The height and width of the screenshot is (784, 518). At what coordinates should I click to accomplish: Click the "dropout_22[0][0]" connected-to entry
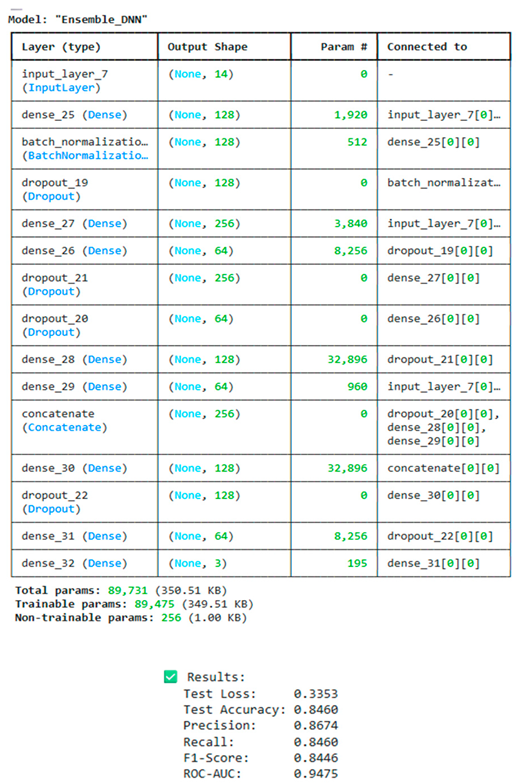tap(440, 536)
